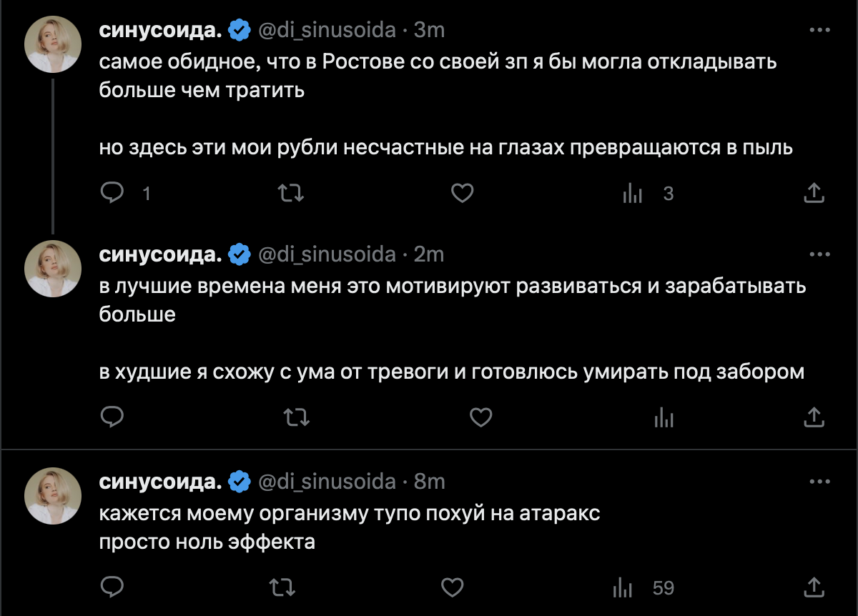The image size is (858, 616).
Task: Reply to the атаракс tweet
Action: 112,588
